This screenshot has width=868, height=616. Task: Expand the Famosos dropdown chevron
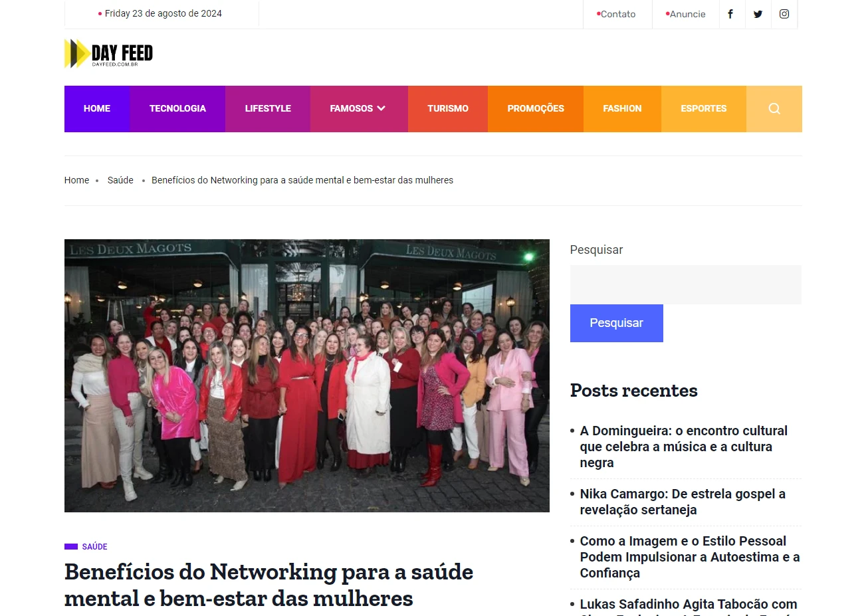coord(381,108)
